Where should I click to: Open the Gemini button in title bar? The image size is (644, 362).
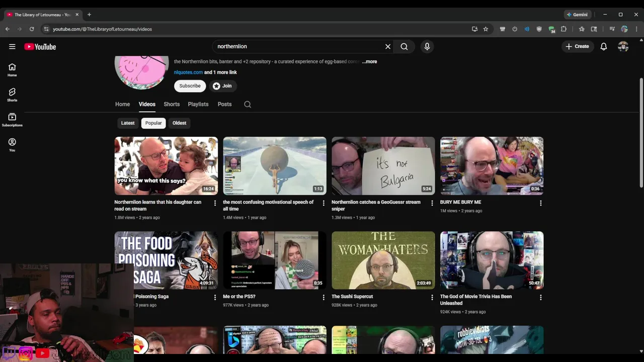577,15
